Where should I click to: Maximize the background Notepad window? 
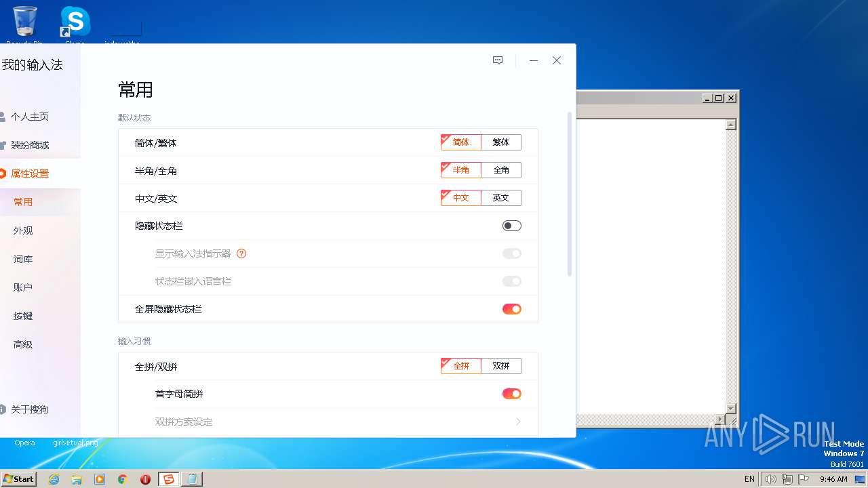pos(719,98)
